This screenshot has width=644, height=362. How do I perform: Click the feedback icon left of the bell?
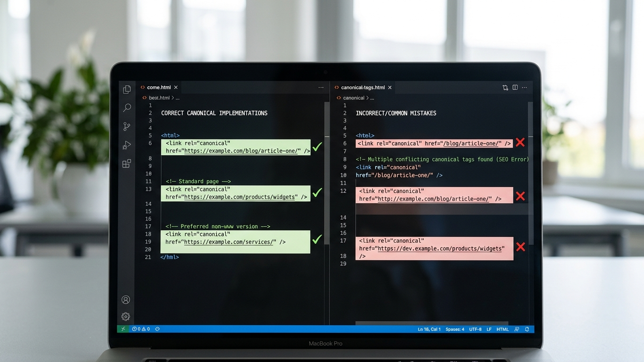(x=517, y=329)
